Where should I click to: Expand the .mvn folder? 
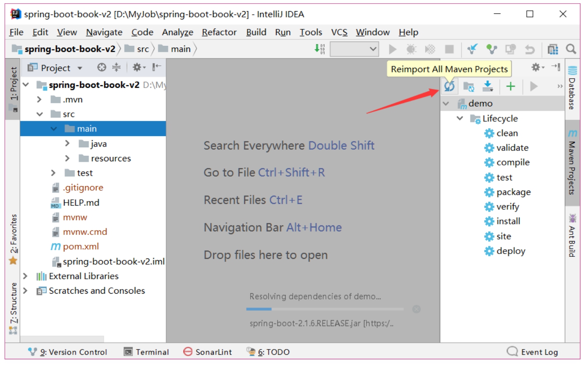click(x=39, y=99)
